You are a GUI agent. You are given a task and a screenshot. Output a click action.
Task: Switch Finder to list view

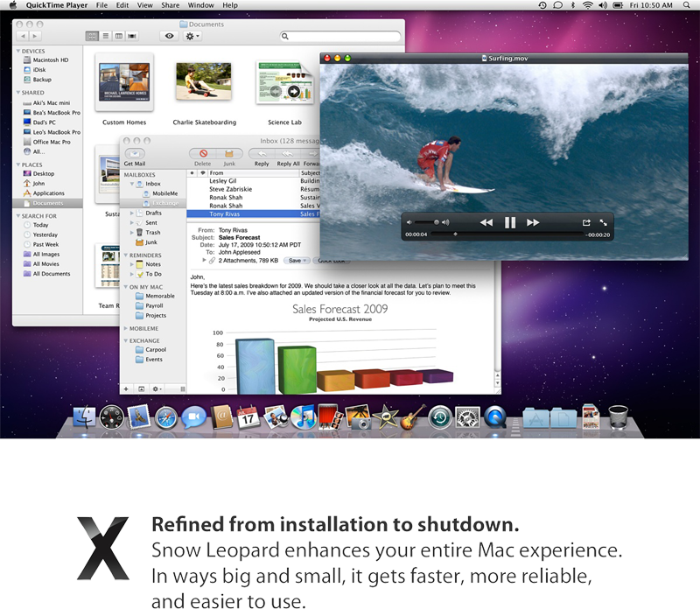click(105, 36)
